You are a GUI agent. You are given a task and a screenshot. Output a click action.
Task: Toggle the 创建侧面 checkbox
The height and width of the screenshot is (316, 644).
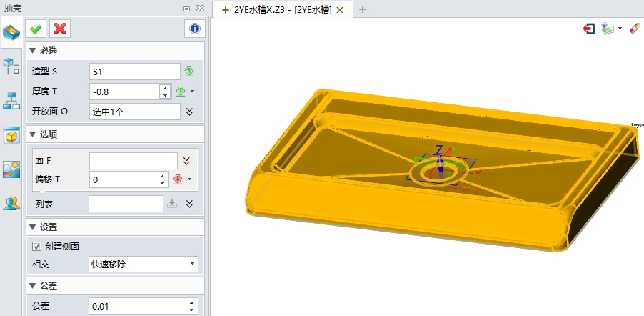tap(37, 246)
